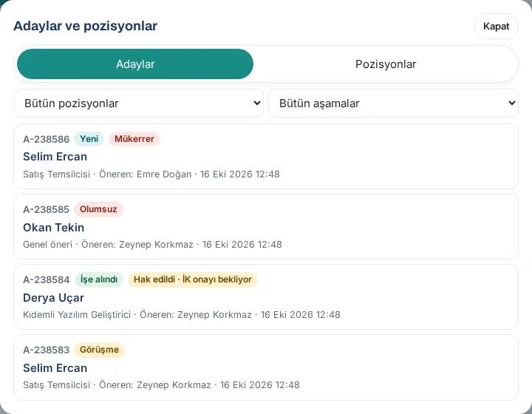Click details line mentioning Öneren: Emre Doğan
The image size is (532, 414).
151,174
